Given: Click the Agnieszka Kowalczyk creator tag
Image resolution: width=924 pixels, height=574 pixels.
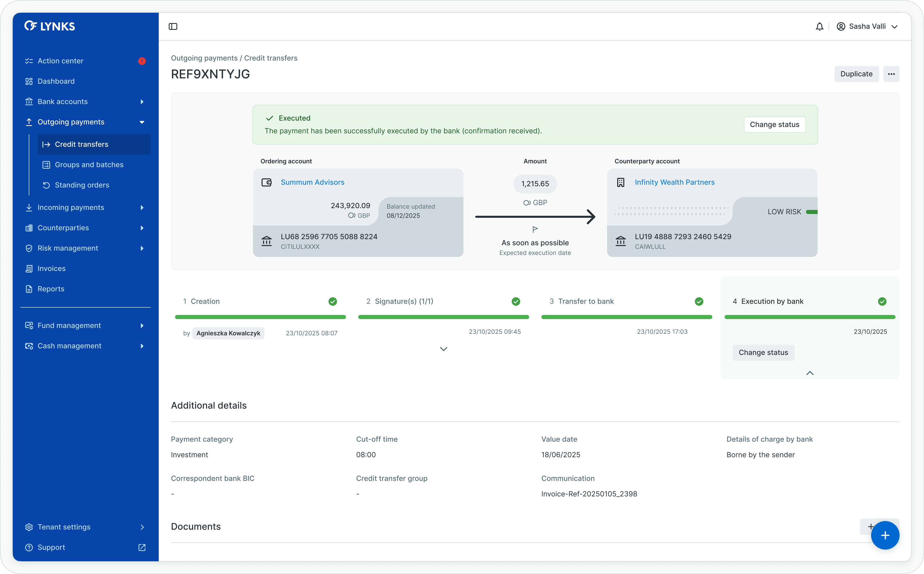Looking at the screenshot, I should pyautogui.click(x=228, y=333).
